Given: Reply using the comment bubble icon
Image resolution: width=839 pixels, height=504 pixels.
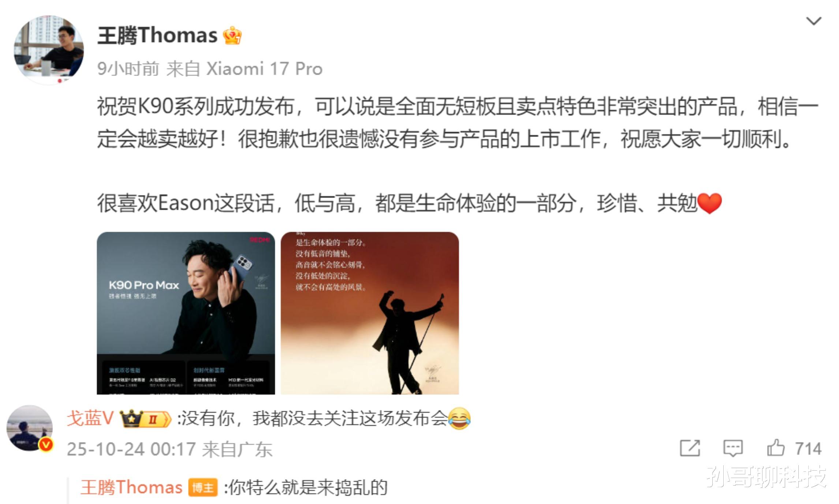Looking at the screenshot, I should tap(733, 448).
